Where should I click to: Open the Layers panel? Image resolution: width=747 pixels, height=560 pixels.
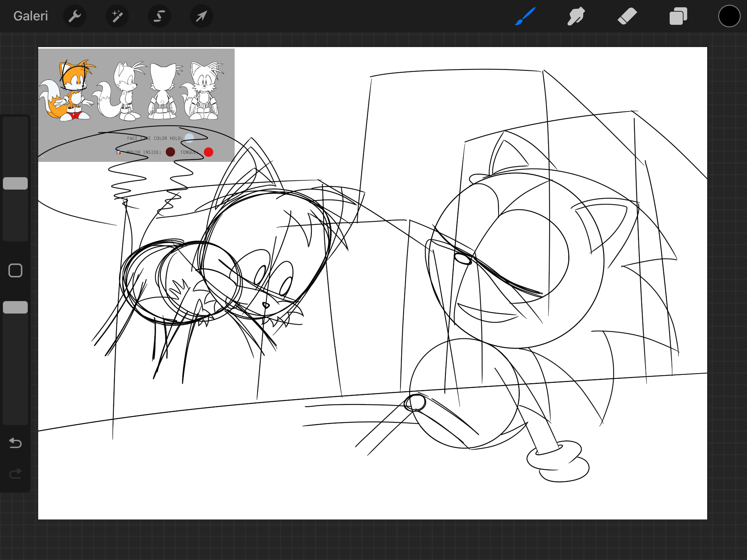[678, 16]
